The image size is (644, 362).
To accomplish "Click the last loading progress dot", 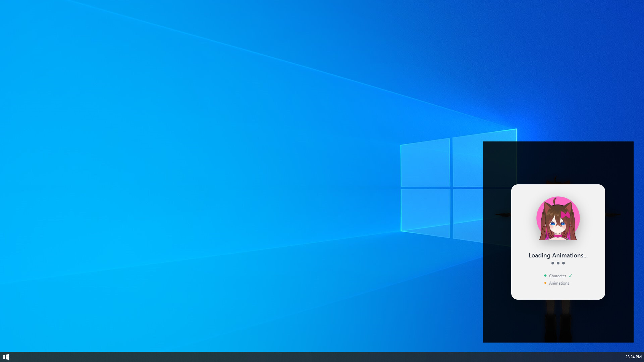I will pos(563,263).
